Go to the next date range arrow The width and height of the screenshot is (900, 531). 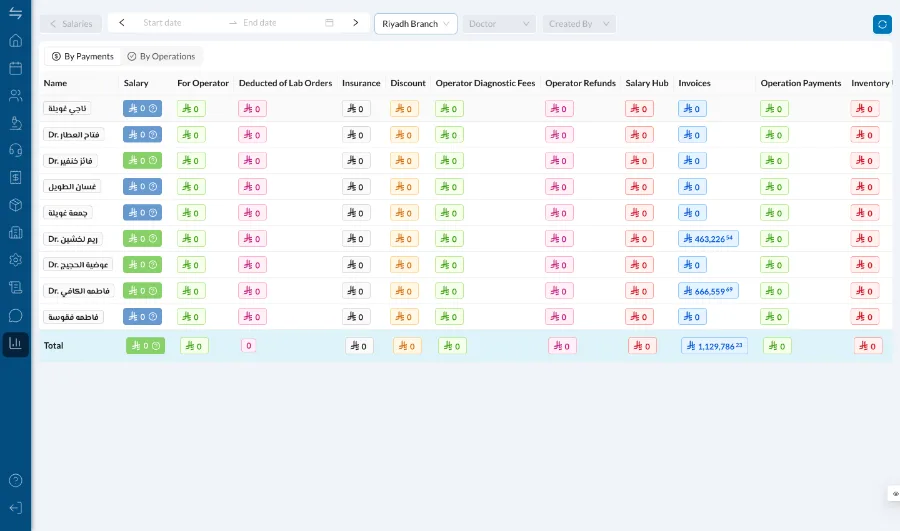pos(356,23)
